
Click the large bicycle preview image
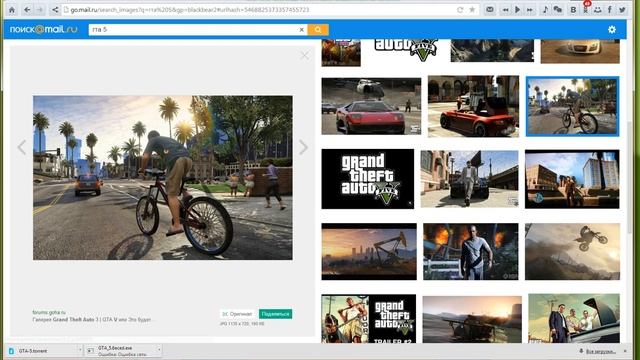pyautogui.click(x=163, y=178)
